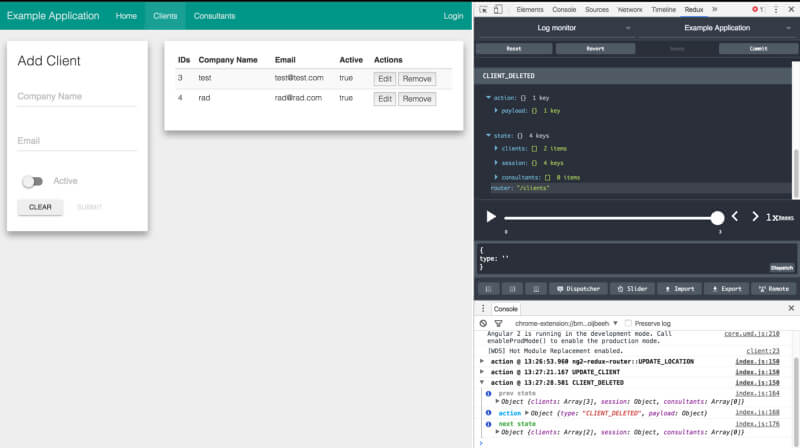Image resolution: width=800 pixels, height=448 pixels.
Task: Expand the payload node under action
Action: 497,110
